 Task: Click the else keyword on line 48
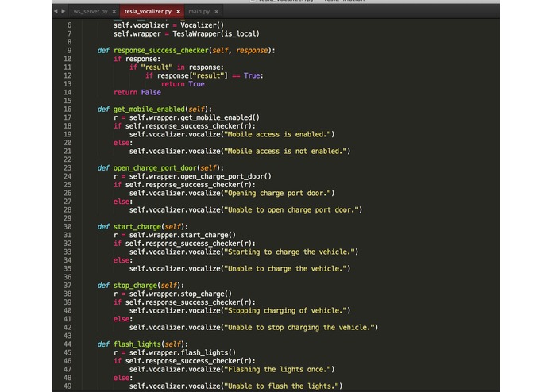click(123, 378)
